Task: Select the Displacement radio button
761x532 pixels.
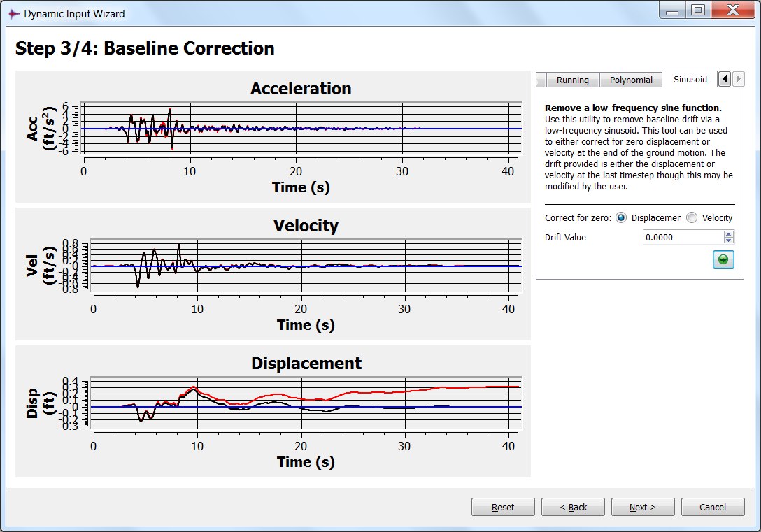Action: coord(621,218)
